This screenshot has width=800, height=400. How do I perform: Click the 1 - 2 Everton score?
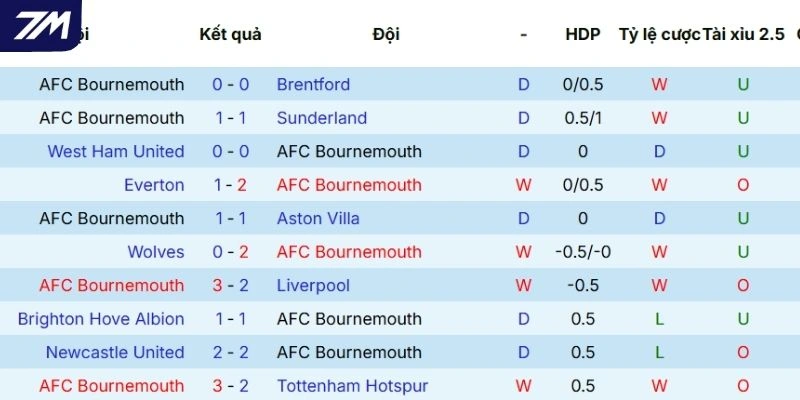(231, 185)
